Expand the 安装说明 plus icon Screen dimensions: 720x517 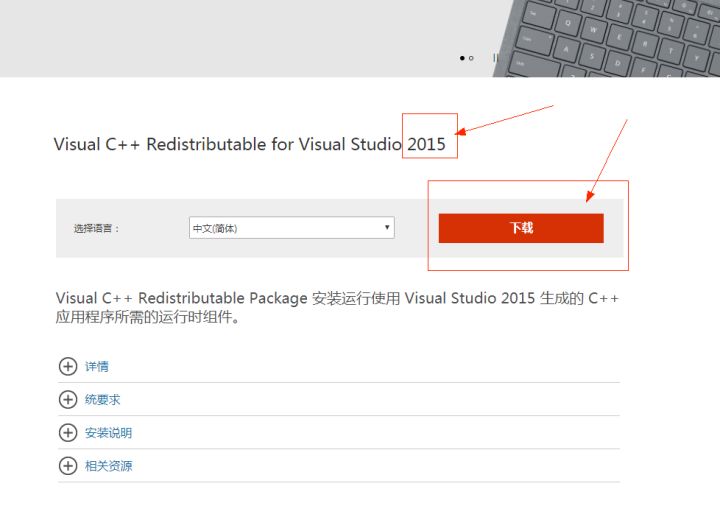68,432
